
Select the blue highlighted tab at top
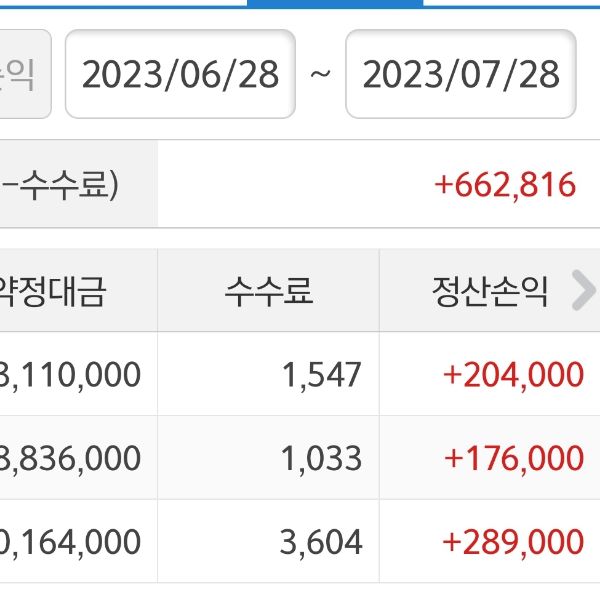[x=334, y=3]
